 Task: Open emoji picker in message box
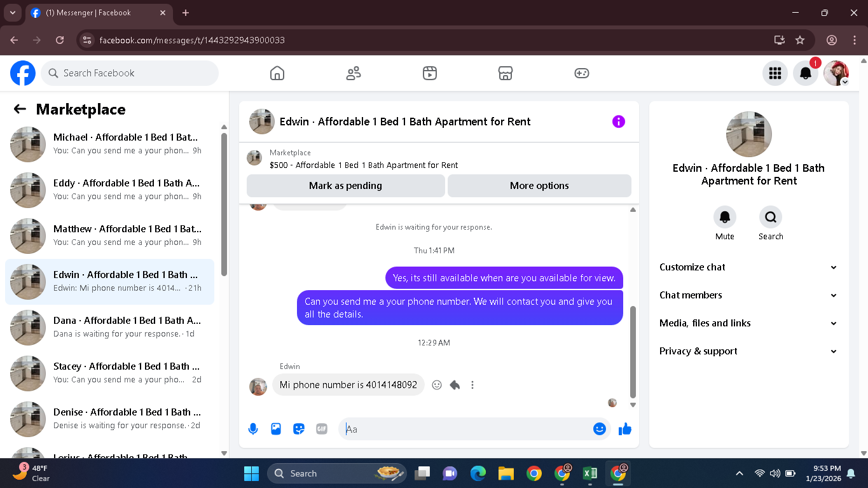[x=599, y=429]
